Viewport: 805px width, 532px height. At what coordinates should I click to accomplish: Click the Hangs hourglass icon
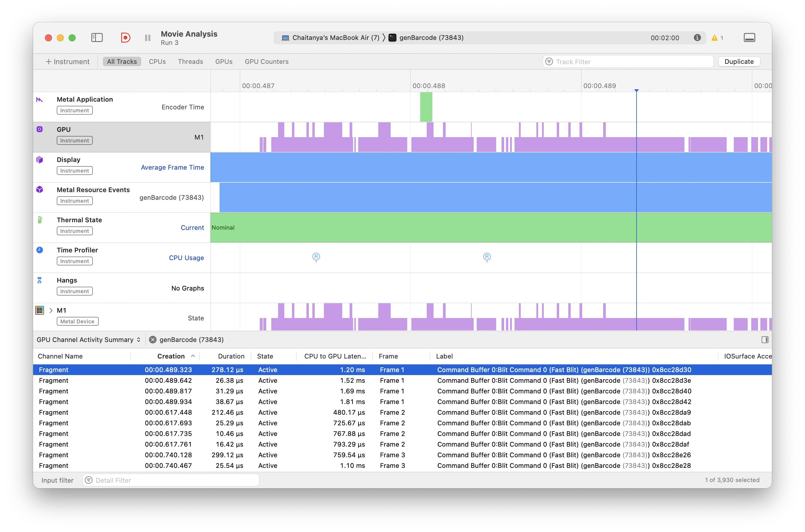(39, 280)
